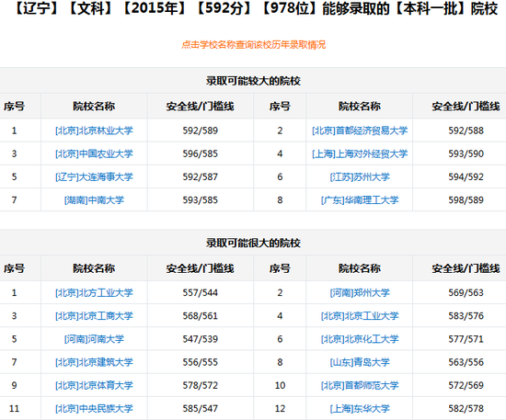This screenshot has width=506, height=420.
Task: Open the 苏州大学 link
Action: (360, 177)
